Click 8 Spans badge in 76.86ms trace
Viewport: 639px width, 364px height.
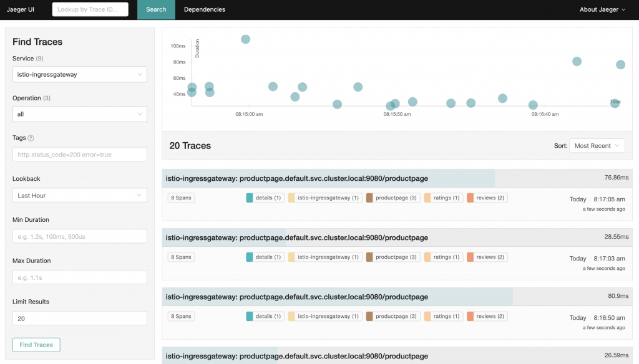181,198
